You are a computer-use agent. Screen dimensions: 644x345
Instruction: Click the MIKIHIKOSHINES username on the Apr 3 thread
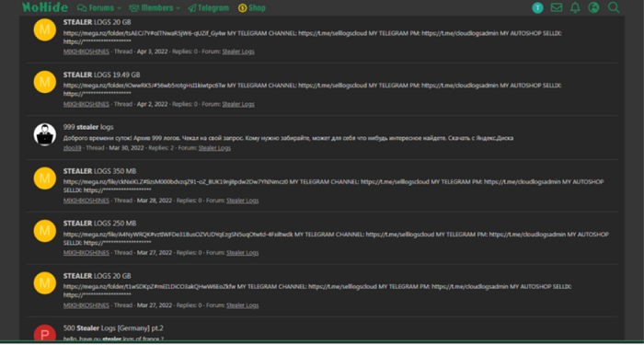click(x=86, y=52)
